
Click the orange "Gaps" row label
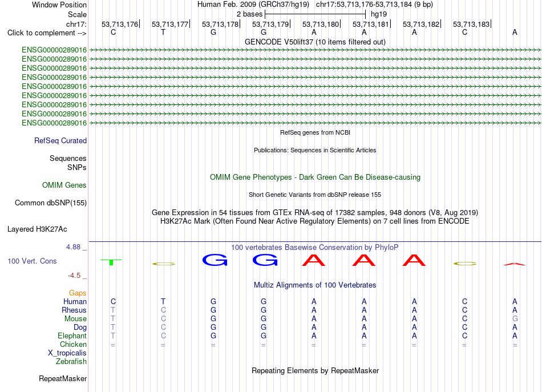[78, 293]
